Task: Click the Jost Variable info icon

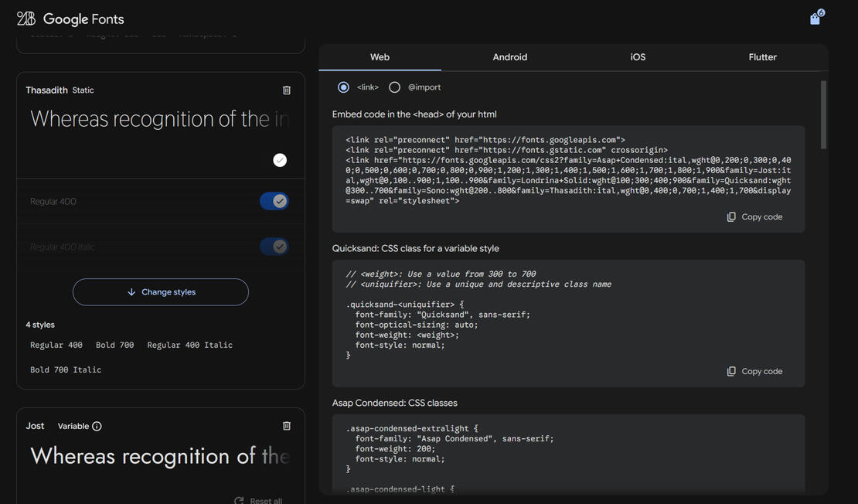Action: click(97, 426)
